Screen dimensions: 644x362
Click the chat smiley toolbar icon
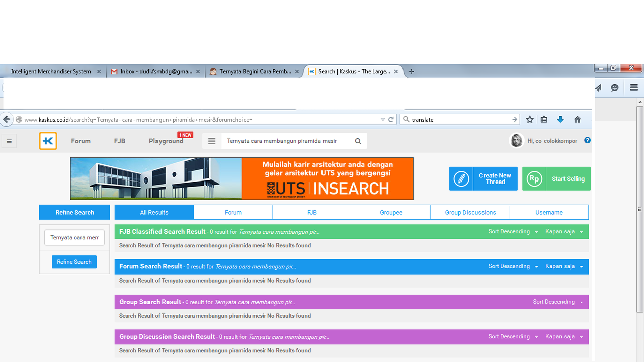(615, 87)
